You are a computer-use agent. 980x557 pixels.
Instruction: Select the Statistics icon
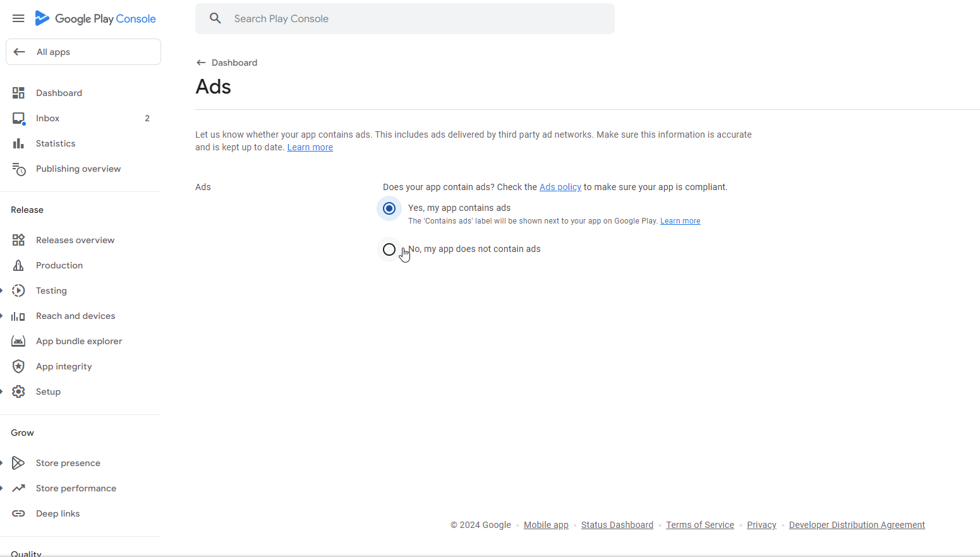(x=18, y=143)
